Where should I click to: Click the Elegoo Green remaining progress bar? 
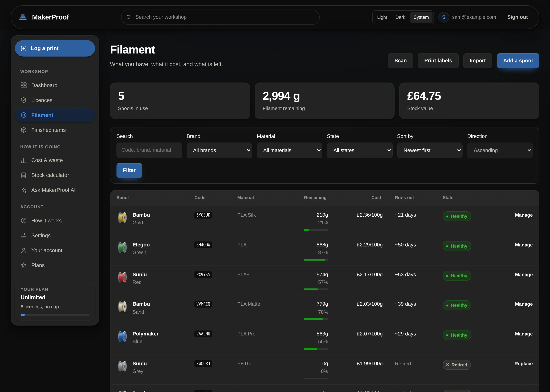(x=315, y=260)
